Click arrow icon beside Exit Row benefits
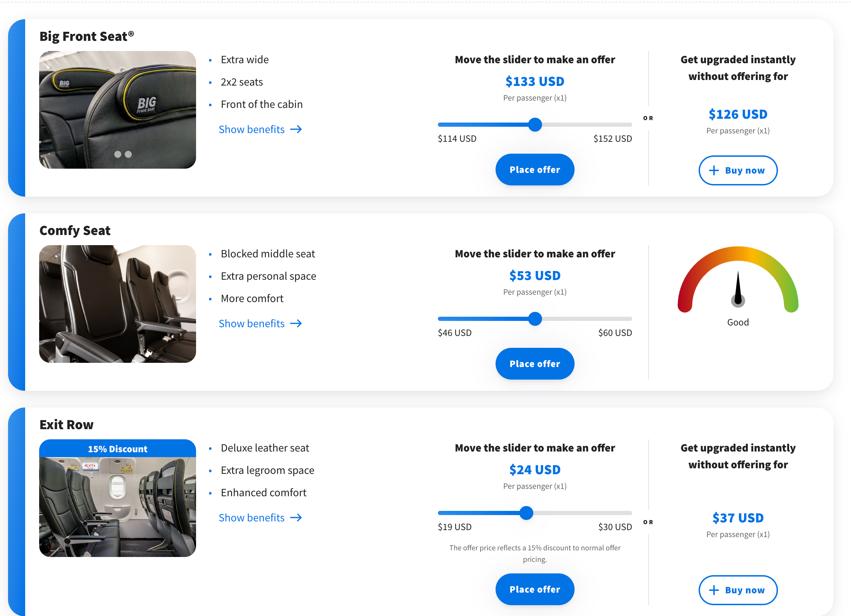Screen dimensions: 851x616 296,518
